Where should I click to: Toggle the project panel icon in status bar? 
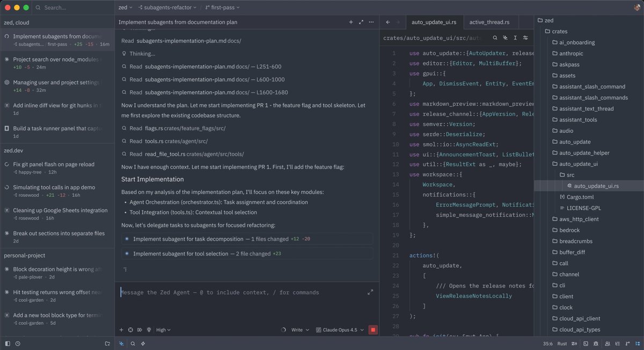point(638,344)
